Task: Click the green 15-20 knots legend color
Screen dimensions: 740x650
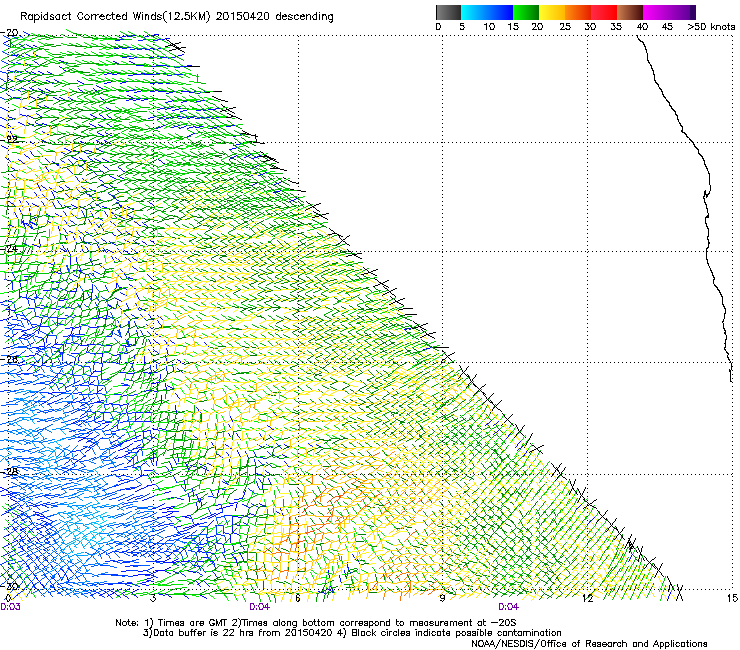Action: click(526, 12)
